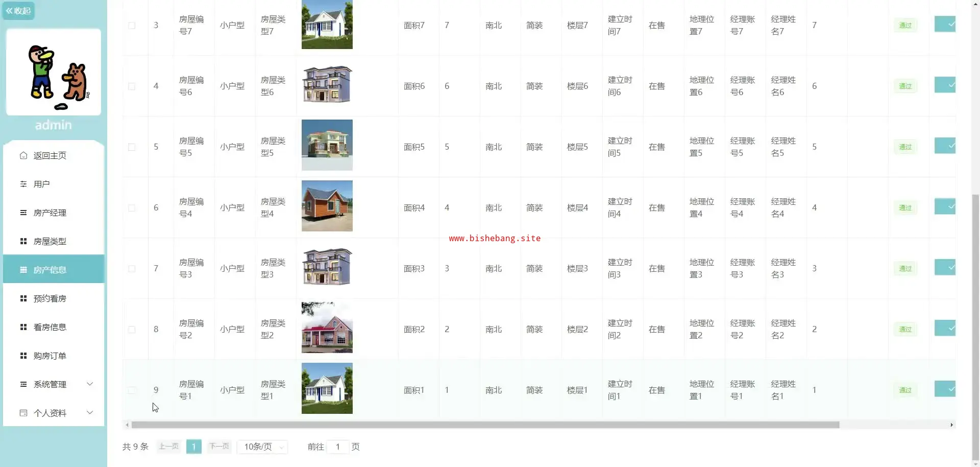Click the blue check button in the 房屋编号2 row
This screenshot has height=467, width=980.
pyautogui.click(x=945, y=328)
